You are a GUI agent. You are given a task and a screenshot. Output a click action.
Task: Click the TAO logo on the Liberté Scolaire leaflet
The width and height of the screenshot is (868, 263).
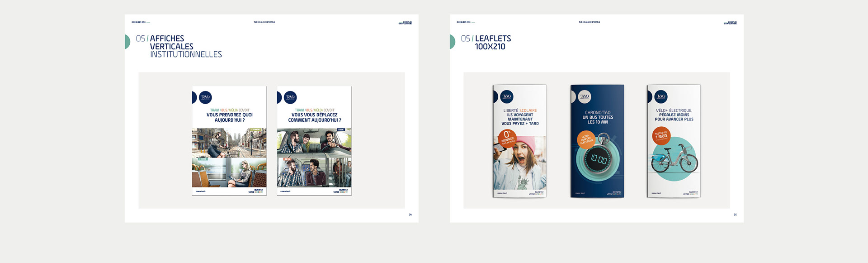click(507, 96)
